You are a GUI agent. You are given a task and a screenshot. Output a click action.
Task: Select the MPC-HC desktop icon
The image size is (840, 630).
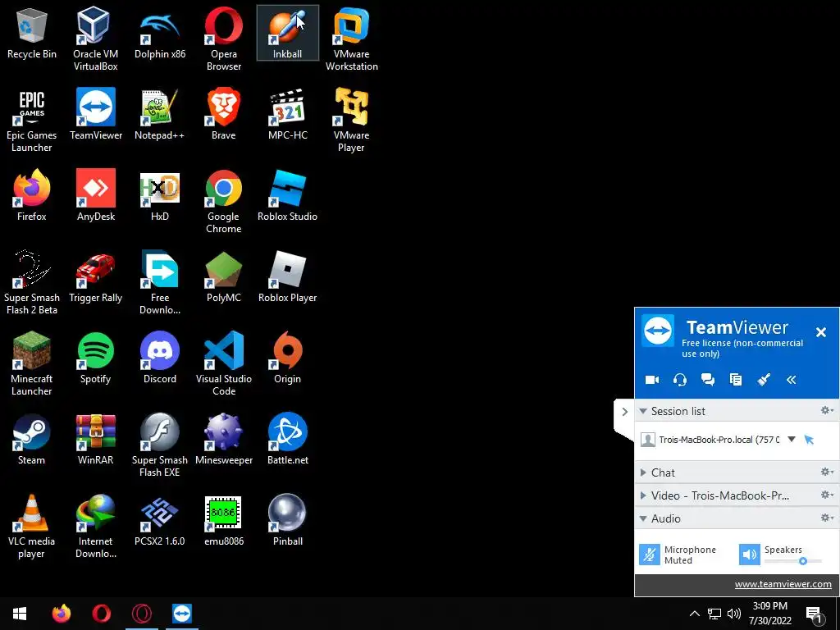click(288, 114)
